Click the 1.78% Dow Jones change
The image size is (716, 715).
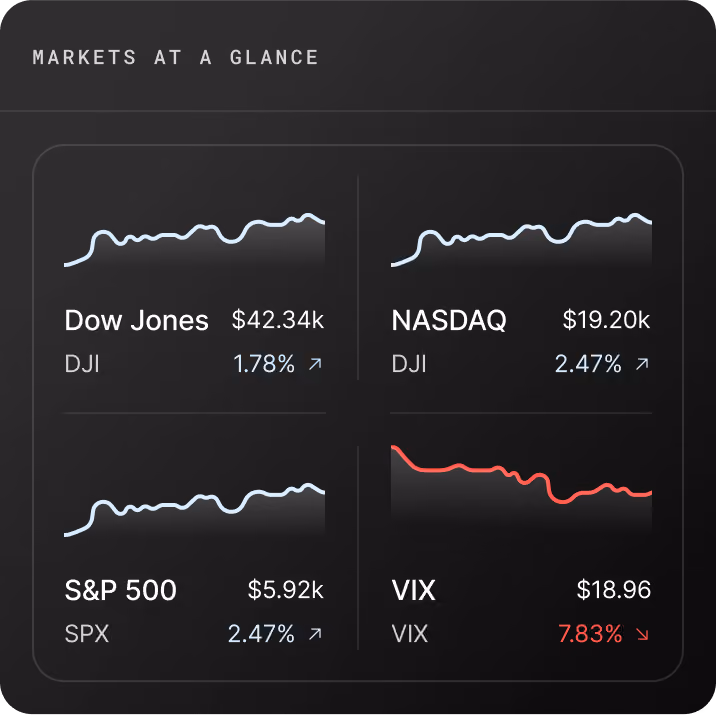264,364
